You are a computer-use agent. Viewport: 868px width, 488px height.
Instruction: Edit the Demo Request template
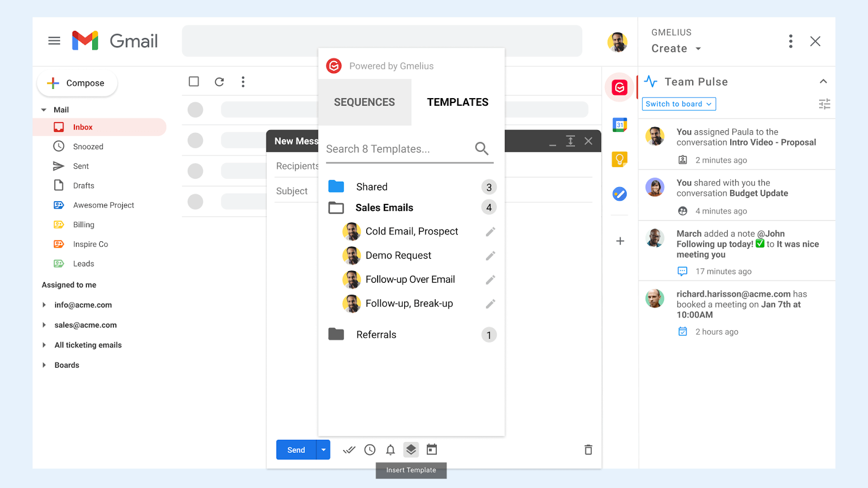click(490, 255)
